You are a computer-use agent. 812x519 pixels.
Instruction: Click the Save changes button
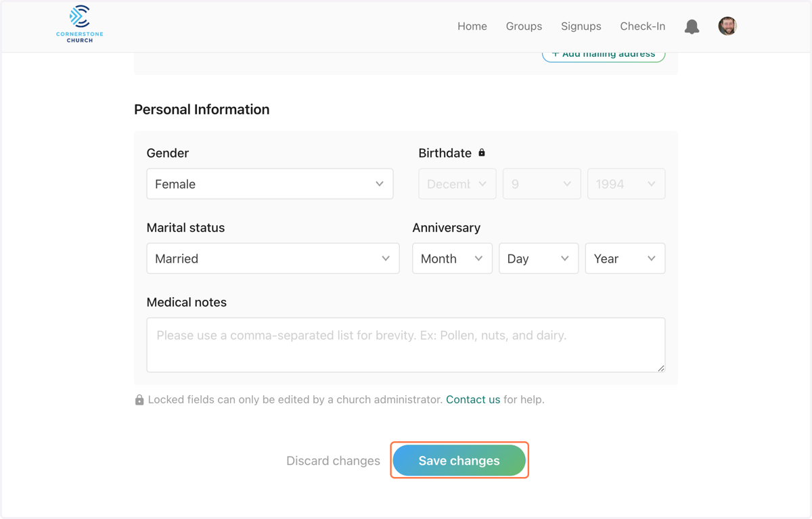click(459, 461)
